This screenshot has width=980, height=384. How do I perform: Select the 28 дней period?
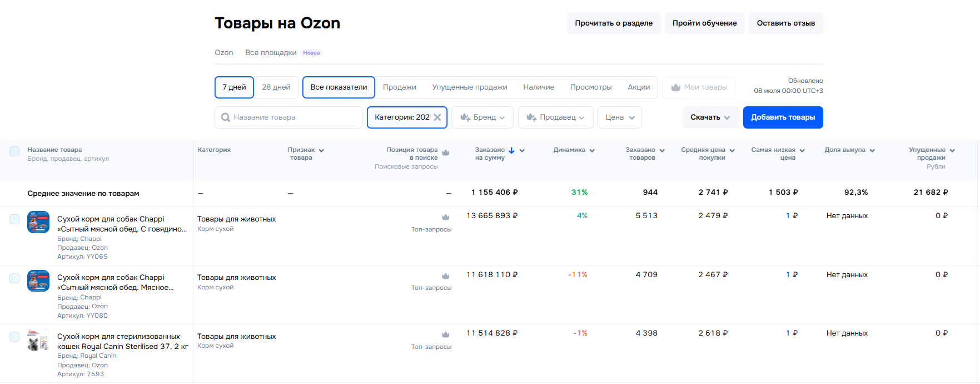276,87
